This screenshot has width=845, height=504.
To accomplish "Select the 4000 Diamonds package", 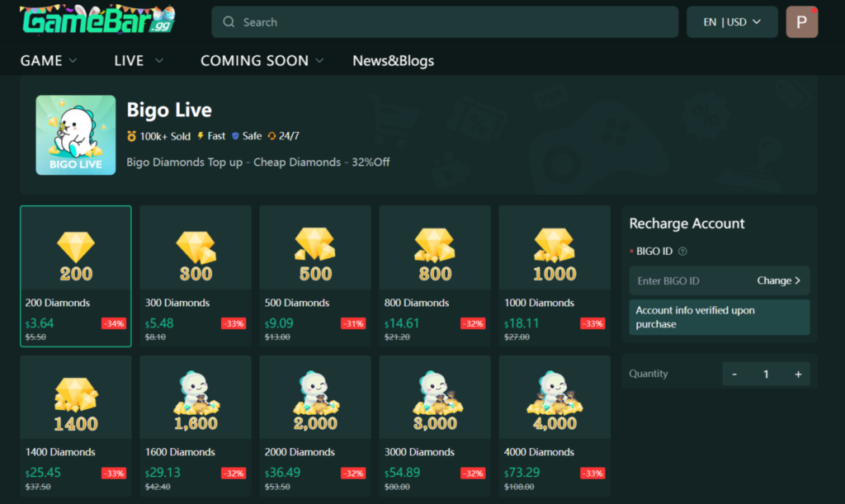I will point(555,426).
